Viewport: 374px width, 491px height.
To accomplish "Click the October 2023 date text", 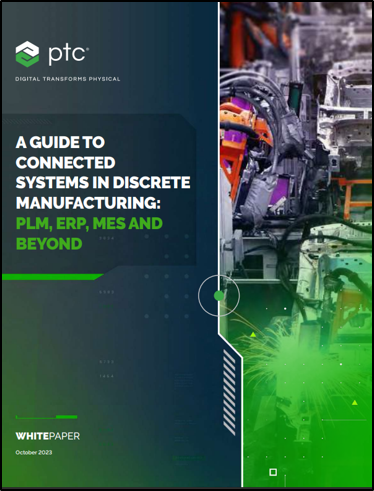I will pyautogui.click(x=34, y=452).
